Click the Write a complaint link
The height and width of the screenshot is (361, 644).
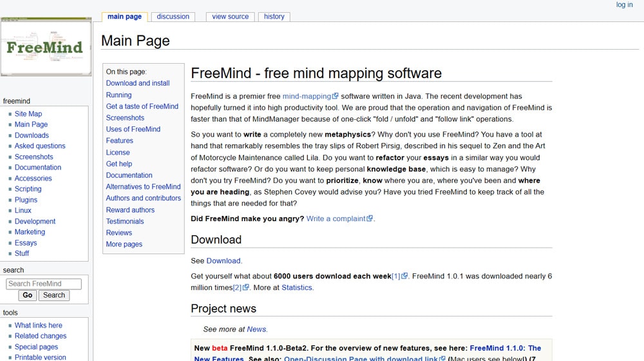(x=336, y=219)
